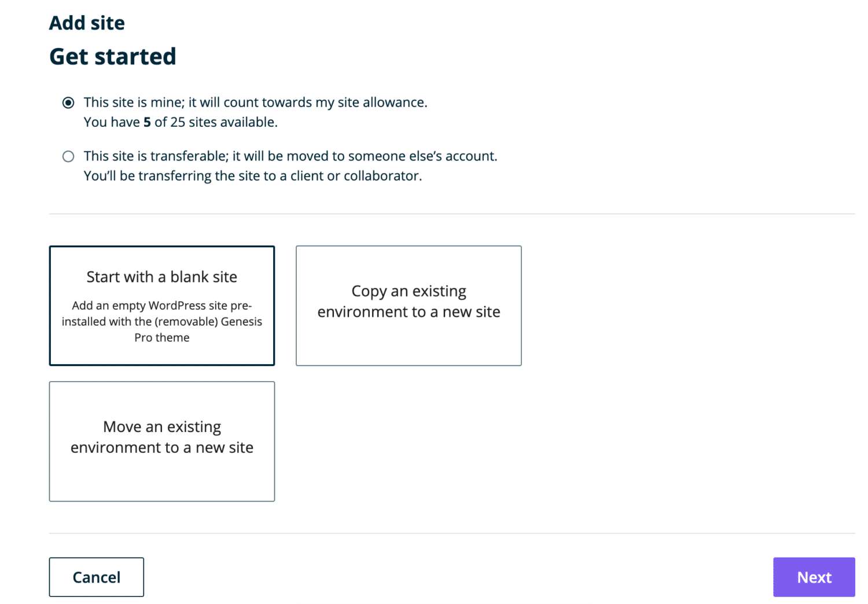The width and height of the screenshot is (868, 604).
Task: Confirm selection by pressing Next
Action: pyautogui.click(x=814, y=577)
